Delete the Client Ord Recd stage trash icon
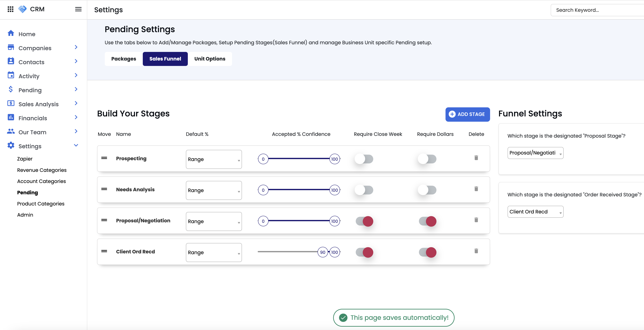Image resolution: width=644 pixels, height=330 pixels. tap(476, 251)
